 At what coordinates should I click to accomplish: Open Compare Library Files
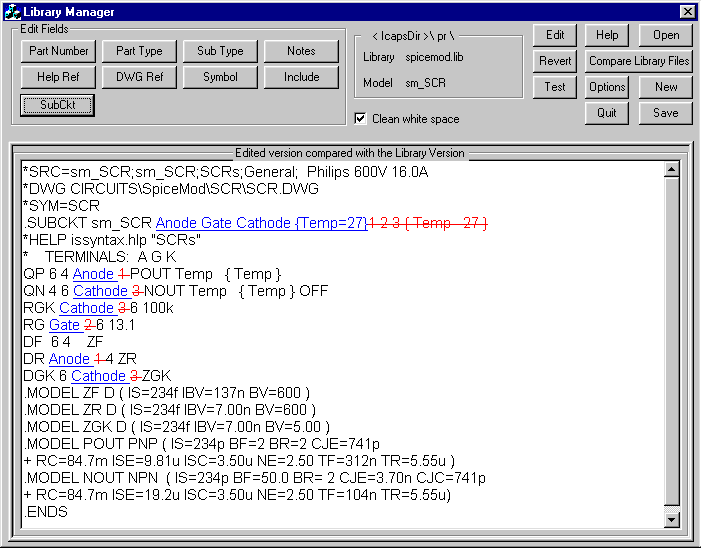[639, 61]
